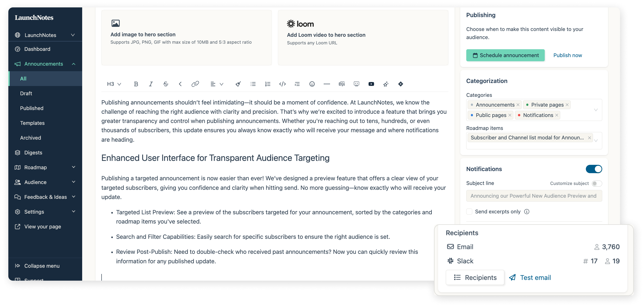
Task: Go to the Dashboard
Action: pos(45,49)
